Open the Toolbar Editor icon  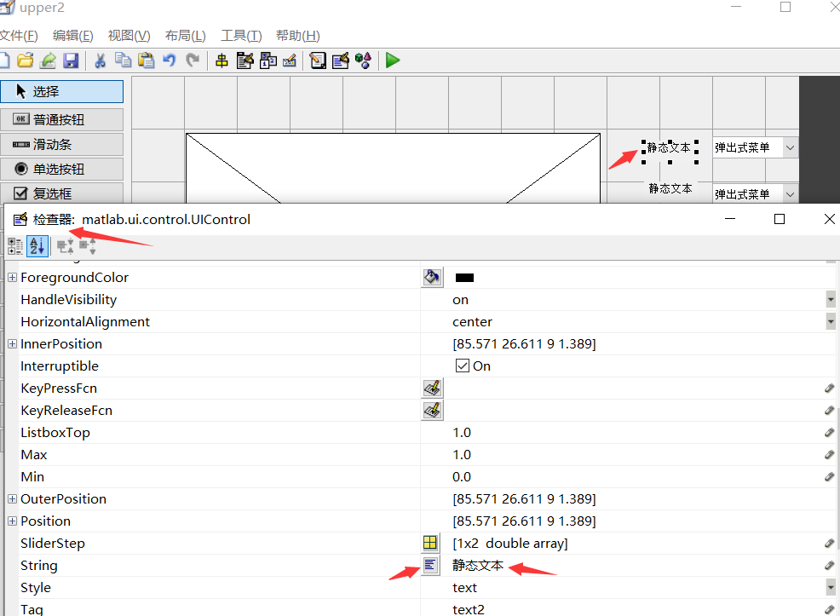(290, 60)
